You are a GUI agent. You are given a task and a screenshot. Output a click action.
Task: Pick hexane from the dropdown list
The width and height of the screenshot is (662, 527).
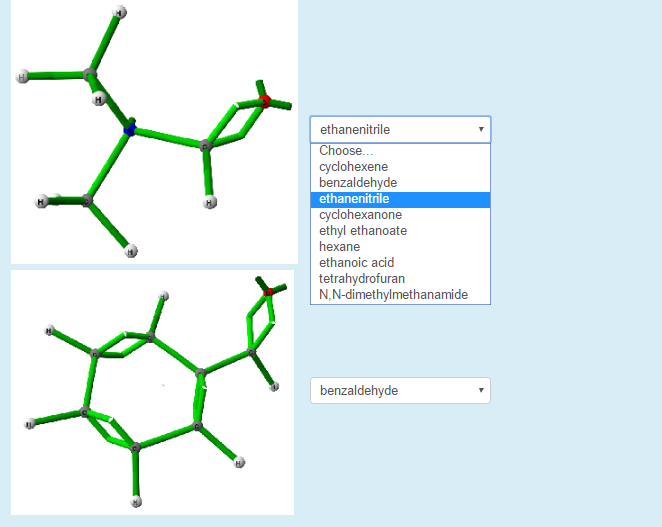[400, 247]
